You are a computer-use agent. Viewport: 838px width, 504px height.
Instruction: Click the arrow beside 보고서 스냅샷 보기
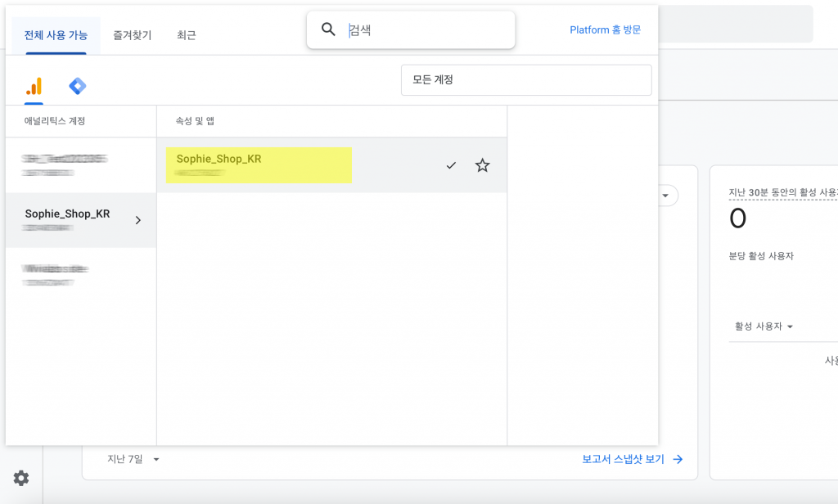tap(677, 459)
